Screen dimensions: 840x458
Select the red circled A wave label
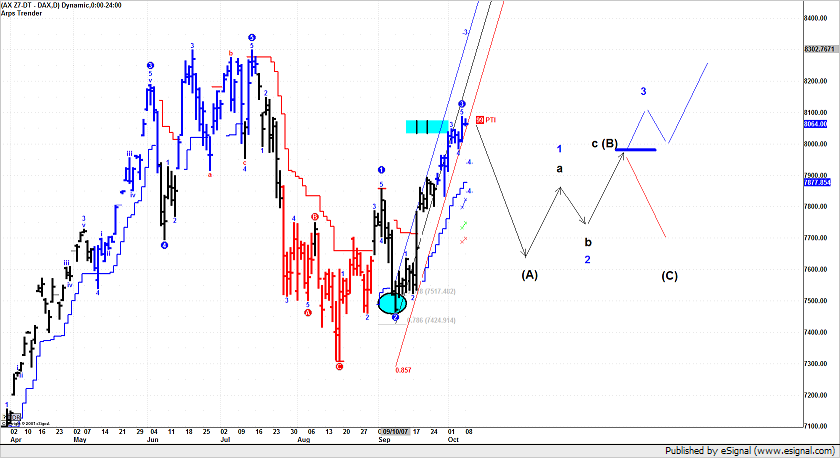(x=308, y=312)
